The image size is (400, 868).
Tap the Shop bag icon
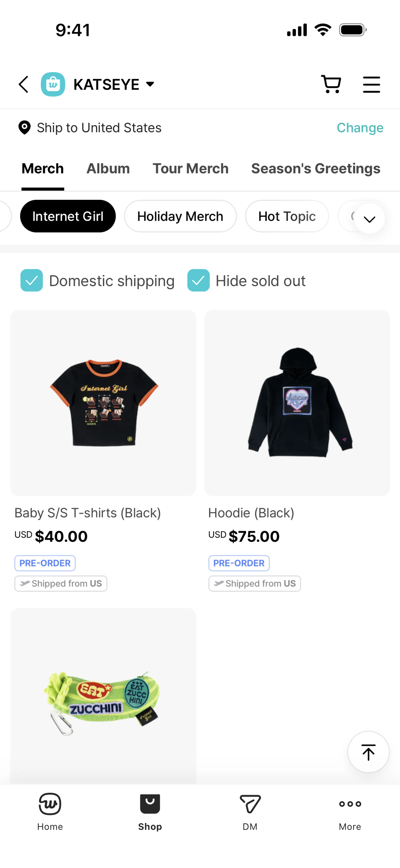(150, 805)
